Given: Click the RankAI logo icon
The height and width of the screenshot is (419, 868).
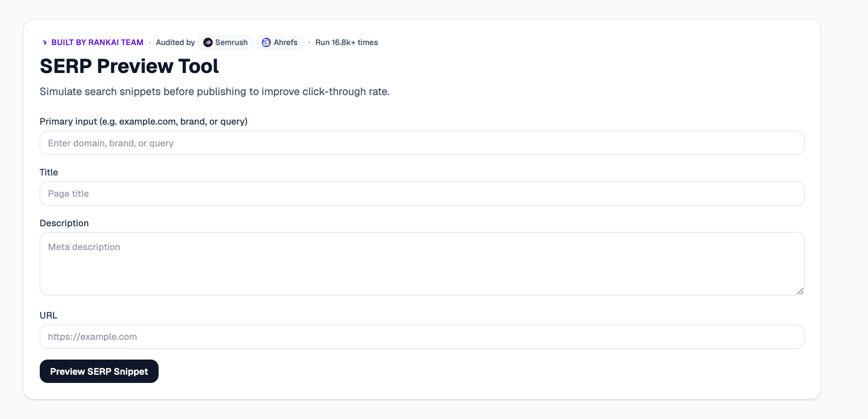Looking at the screenshot, I should click(44, 43).
